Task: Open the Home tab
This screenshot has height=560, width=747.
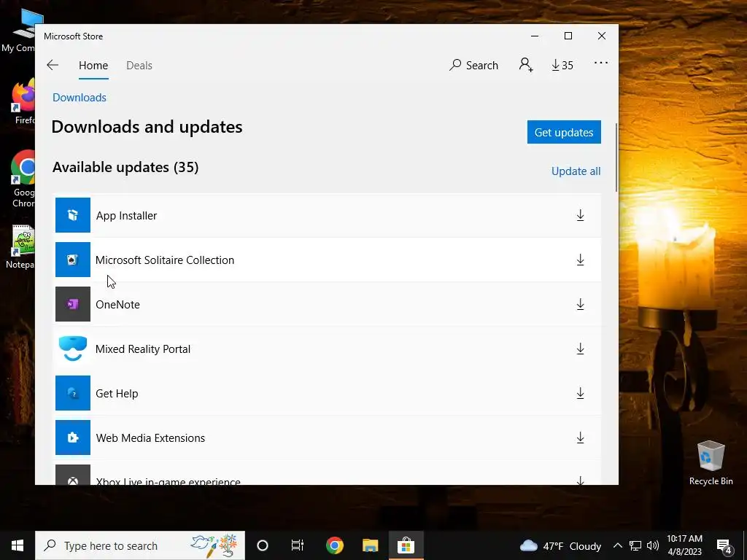Action: coord(93,65)
